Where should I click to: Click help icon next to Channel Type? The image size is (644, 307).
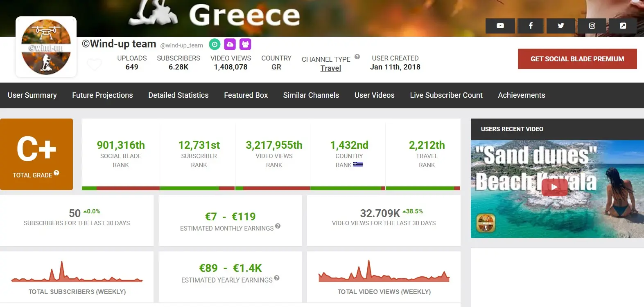[357, 57]
